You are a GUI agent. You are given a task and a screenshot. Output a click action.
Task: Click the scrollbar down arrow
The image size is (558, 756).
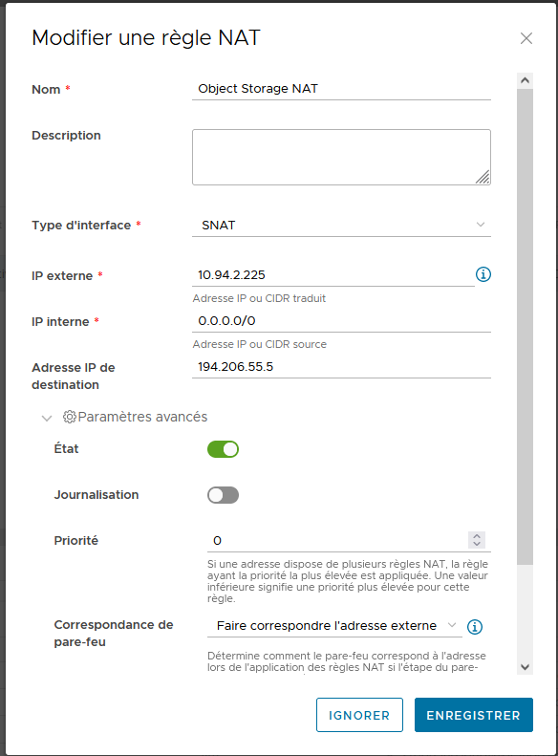(x=525, y=667)
